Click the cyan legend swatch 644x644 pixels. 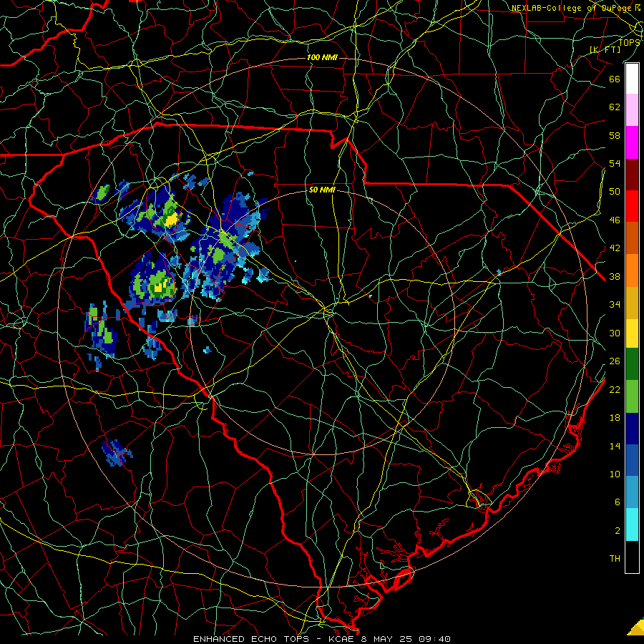pos(632,525)
